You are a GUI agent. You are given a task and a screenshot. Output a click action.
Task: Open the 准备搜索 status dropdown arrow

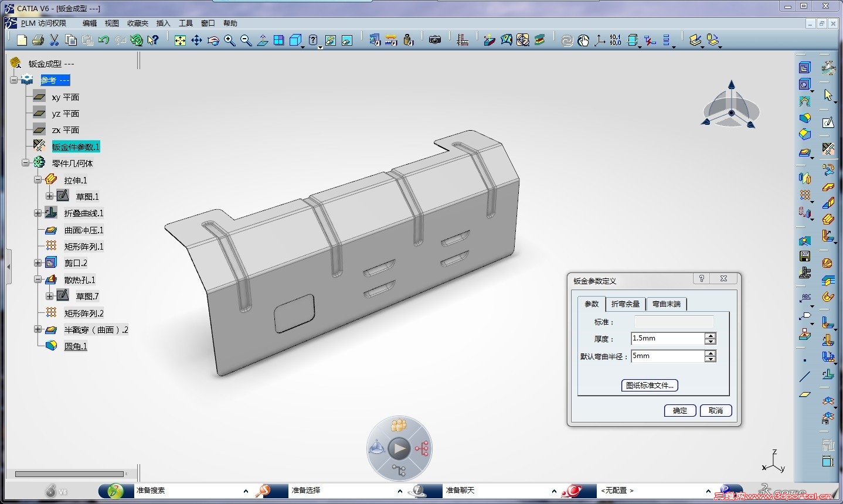click(246, 491)
